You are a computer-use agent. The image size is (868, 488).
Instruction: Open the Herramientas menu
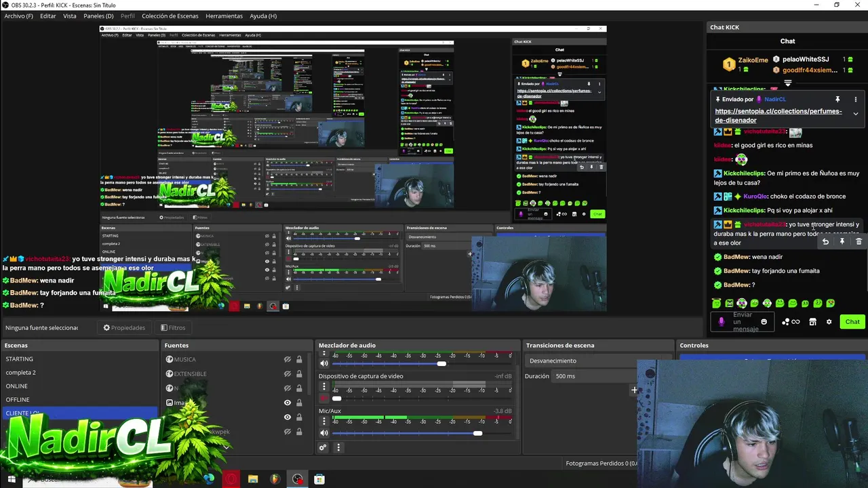coord(224,16)
